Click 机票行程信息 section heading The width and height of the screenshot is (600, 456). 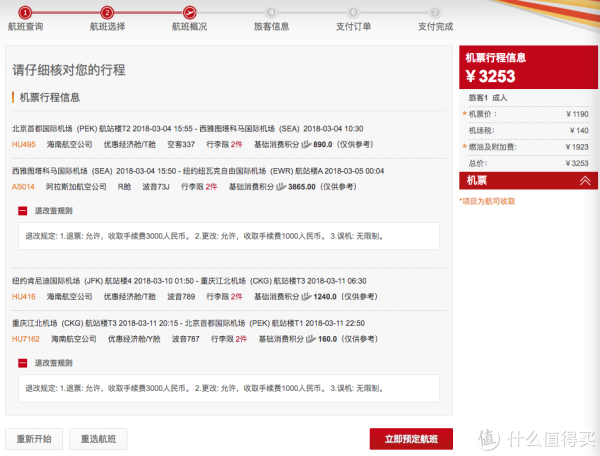[50, 98]
